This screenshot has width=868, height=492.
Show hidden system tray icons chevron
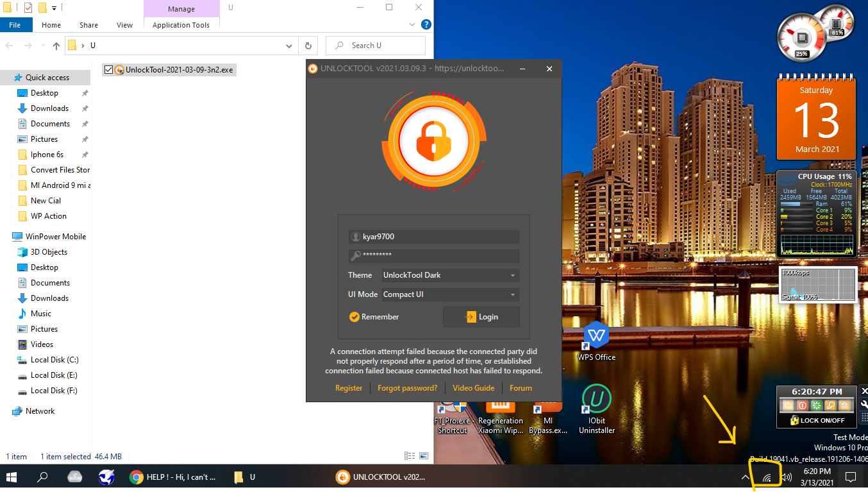click(745, 477)
